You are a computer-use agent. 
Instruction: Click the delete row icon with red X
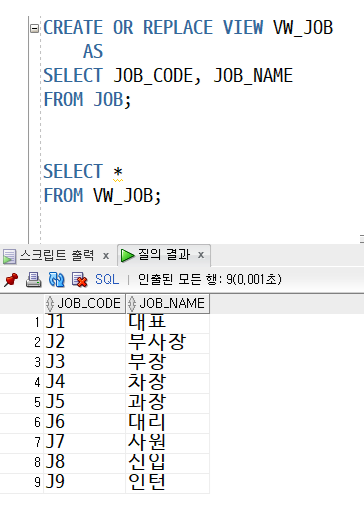[x=80, y=280]
